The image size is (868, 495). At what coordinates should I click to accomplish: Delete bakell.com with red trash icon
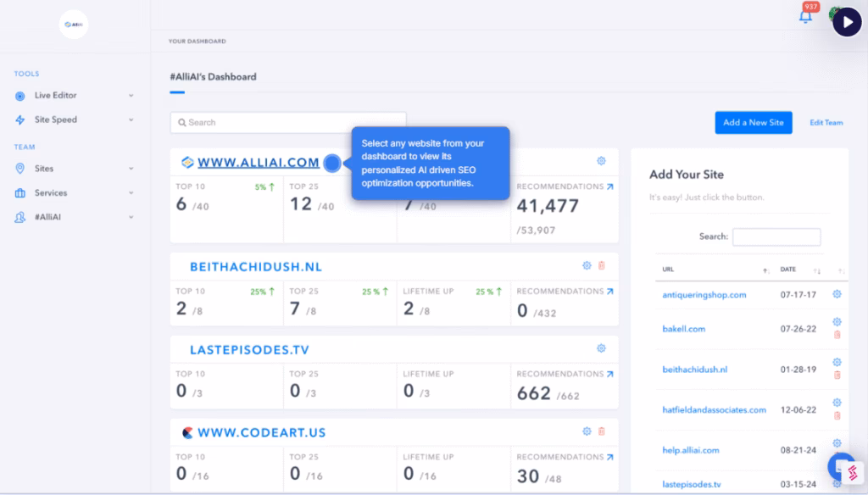point(837,335)
